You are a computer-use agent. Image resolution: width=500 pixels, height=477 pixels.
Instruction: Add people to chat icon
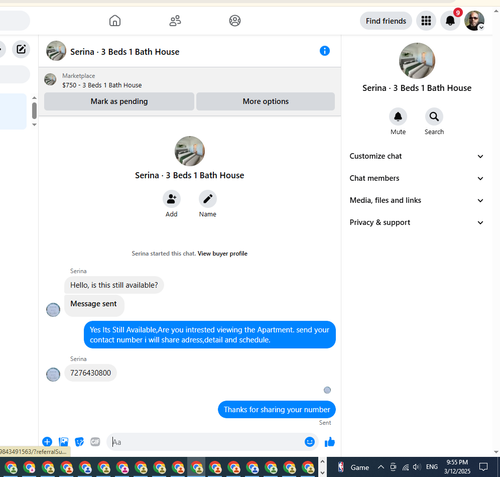tap(171, 199)
